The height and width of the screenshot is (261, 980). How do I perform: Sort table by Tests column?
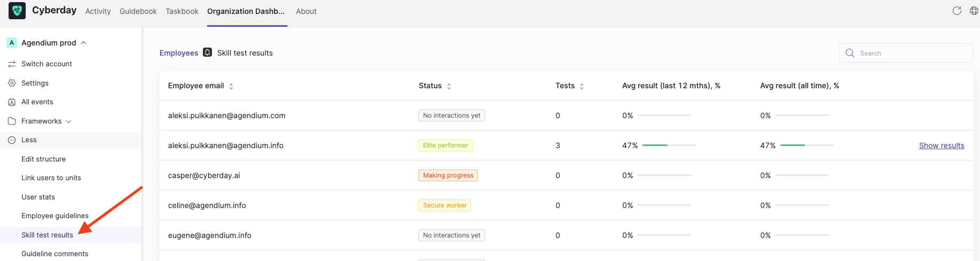582,86
